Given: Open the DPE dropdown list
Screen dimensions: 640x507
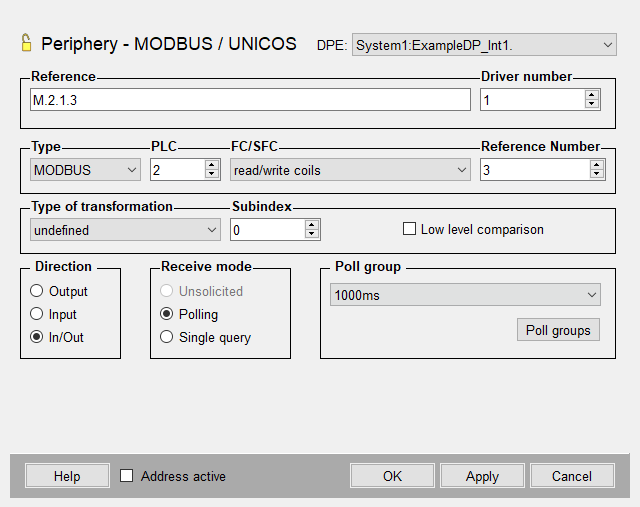Looking at the screenshot, I should click(609, 44).
